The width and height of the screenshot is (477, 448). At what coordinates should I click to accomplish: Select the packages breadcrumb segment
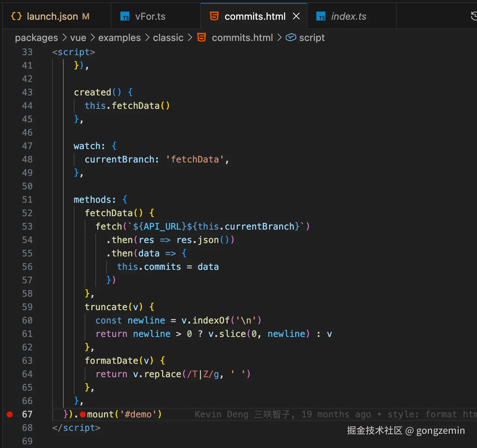[x=37, y=38]
